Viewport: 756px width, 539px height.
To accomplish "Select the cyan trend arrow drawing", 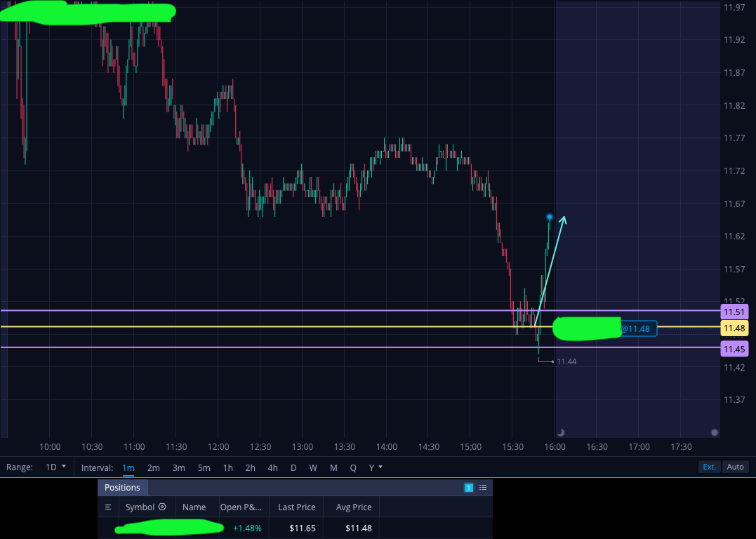I will (550, 271).
